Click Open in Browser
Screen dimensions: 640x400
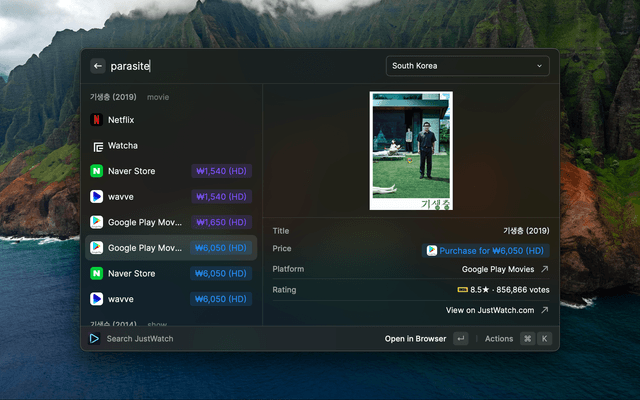click(x=415, y=339)
